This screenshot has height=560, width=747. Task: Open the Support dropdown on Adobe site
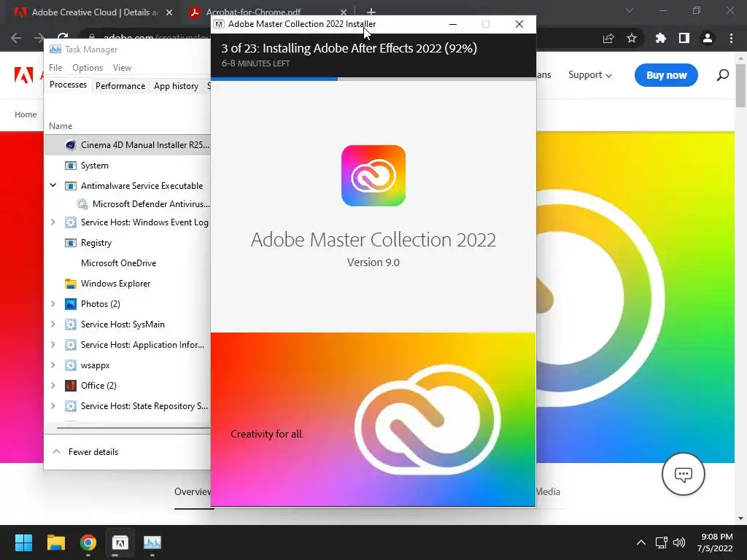coord(589,75)
